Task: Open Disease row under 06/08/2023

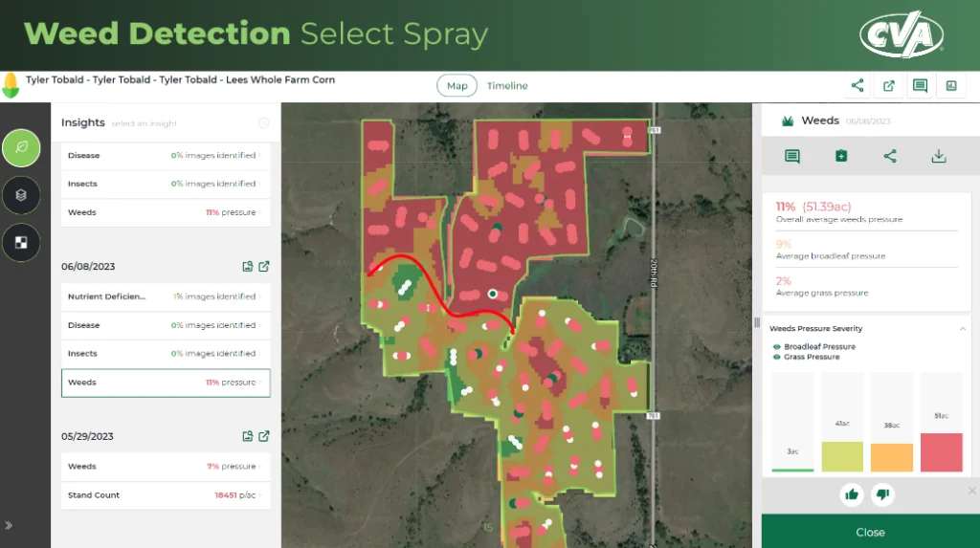Action: [166, 325]
